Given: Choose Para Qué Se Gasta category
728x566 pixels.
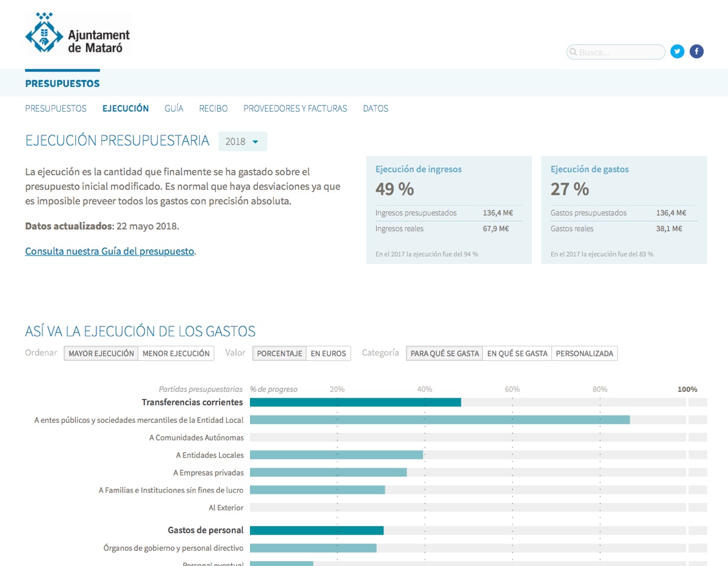Looking at the screenshot, I should click(x=445, y=354).
